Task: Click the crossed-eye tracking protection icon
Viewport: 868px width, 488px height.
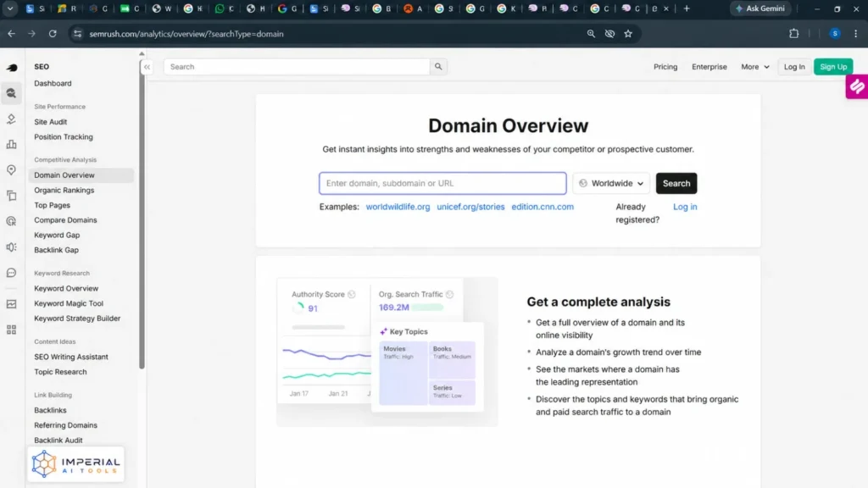Action: click(x=609, y=34)
